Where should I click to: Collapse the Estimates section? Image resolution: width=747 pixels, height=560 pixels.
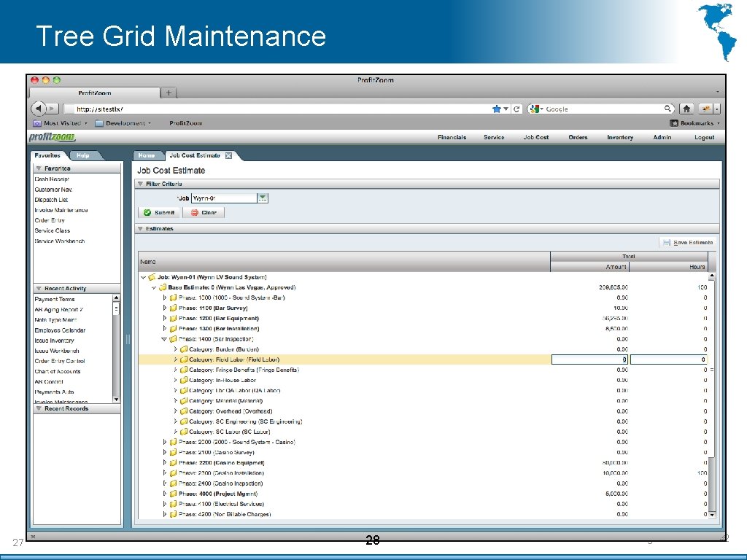pos(141,228)
